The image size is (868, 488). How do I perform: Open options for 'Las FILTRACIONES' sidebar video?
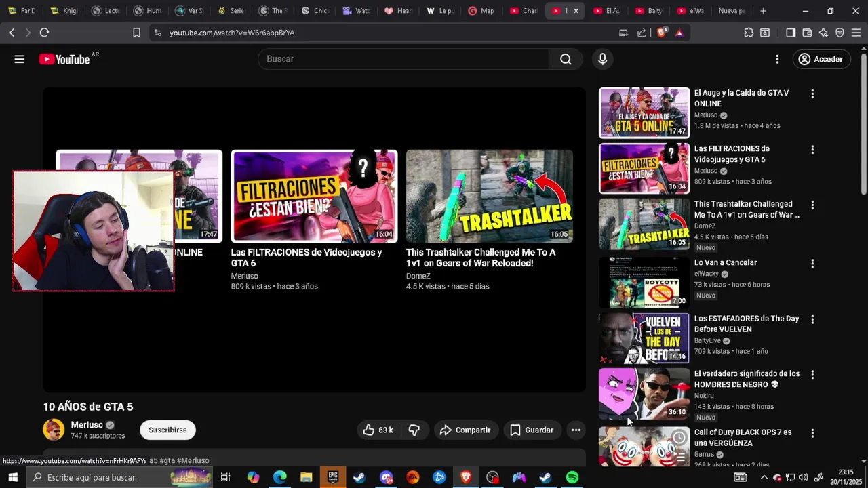pyautogui.click(x=812, y=150)
